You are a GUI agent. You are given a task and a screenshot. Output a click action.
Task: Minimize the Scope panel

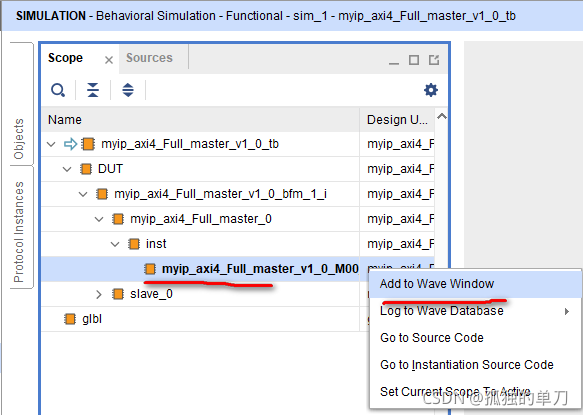click(394, 61)
